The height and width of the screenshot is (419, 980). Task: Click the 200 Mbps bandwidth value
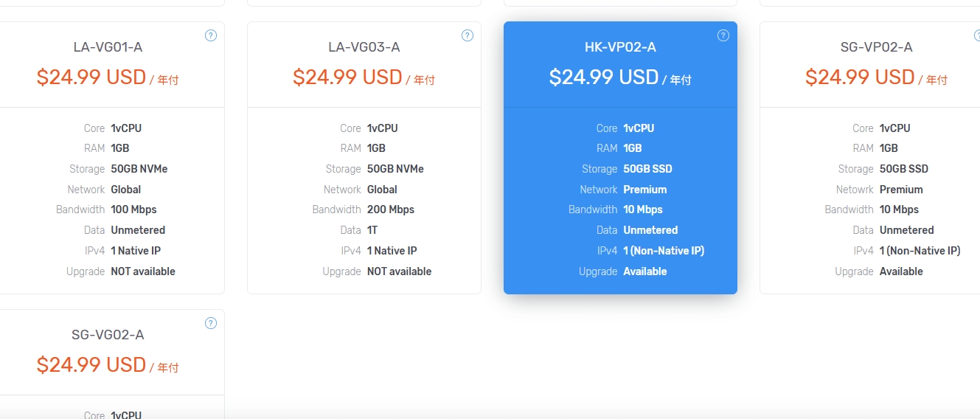pyautogui.click(x=391, y=209)
